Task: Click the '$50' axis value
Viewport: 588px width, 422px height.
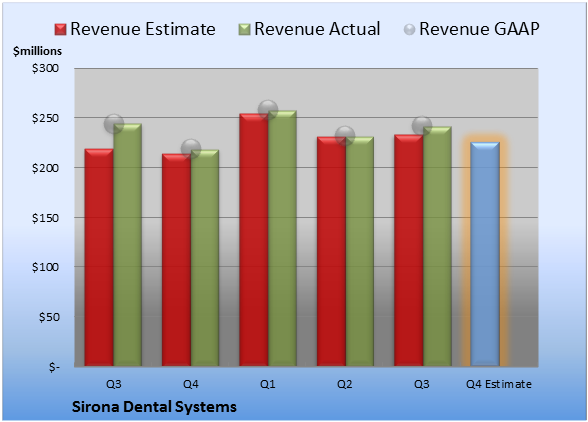Action: pos(49,317)
